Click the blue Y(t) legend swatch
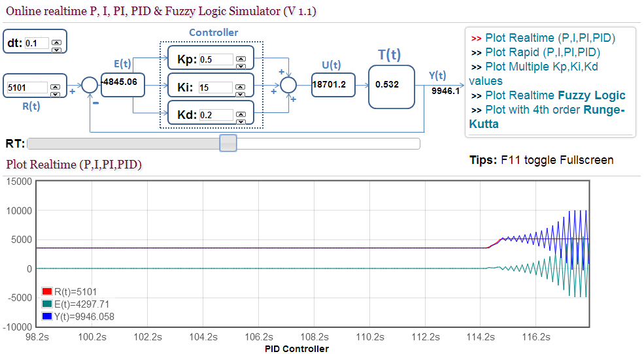Screen dimensions: 644x354 47,317
